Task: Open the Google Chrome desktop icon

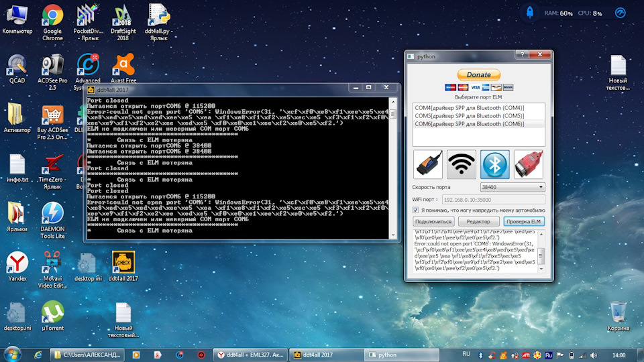Action: [x=52, y=23]
